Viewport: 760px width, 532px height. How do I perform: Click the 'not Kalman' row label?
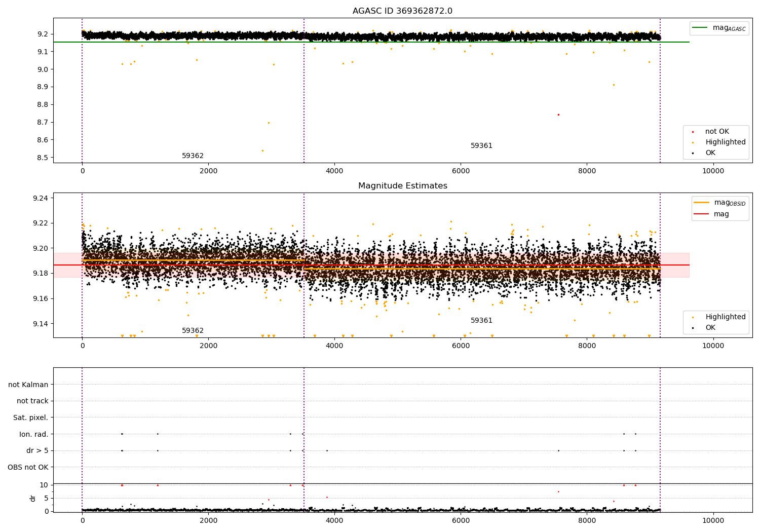[x=28, y=385]
